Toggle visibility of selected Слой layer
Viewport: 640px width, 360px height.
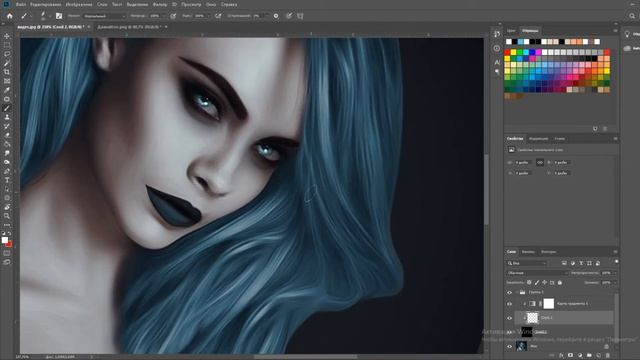509,318
